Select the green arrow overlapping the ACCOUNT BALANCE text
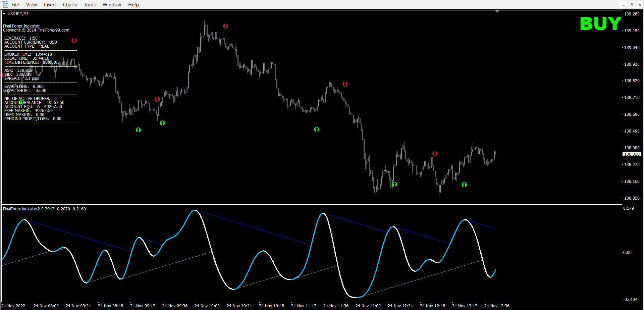644x310 pixels. (x=21, y=102)
